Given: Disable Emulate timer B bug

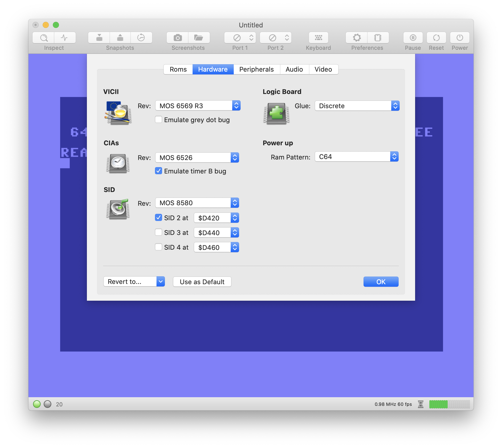Looking at the screenshot, I should (x=159, y=171).
